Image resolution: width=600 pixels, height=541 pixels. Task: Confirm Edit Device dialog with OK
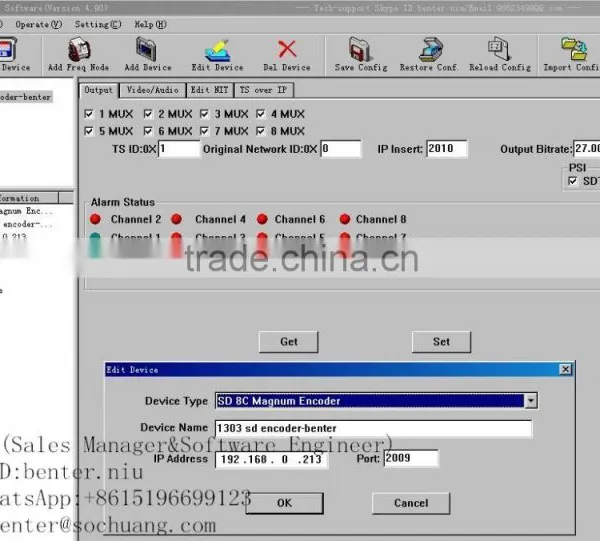coord(284,503)
